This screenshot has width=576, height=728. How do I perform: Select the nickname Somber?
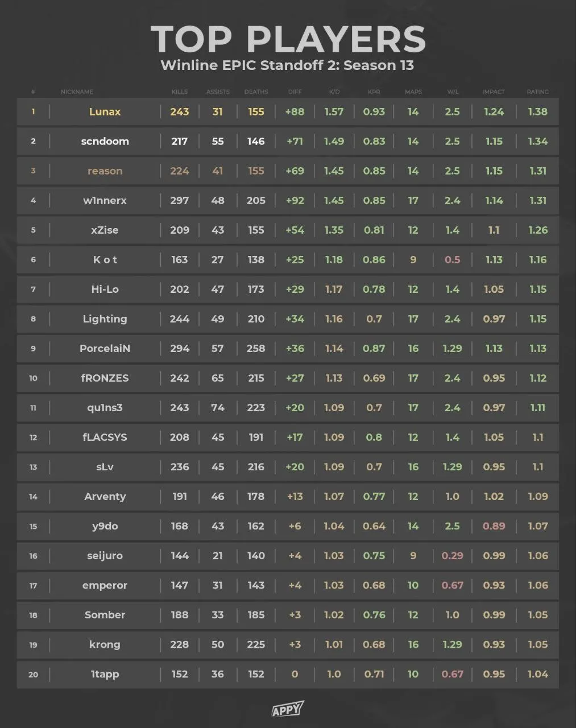tap(105, 615)
